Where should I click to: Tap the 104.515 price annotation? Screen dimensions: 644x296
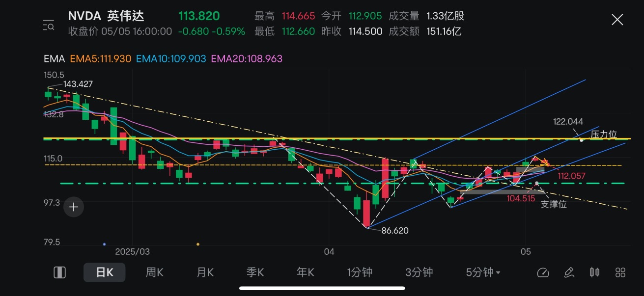pos(521,198)
